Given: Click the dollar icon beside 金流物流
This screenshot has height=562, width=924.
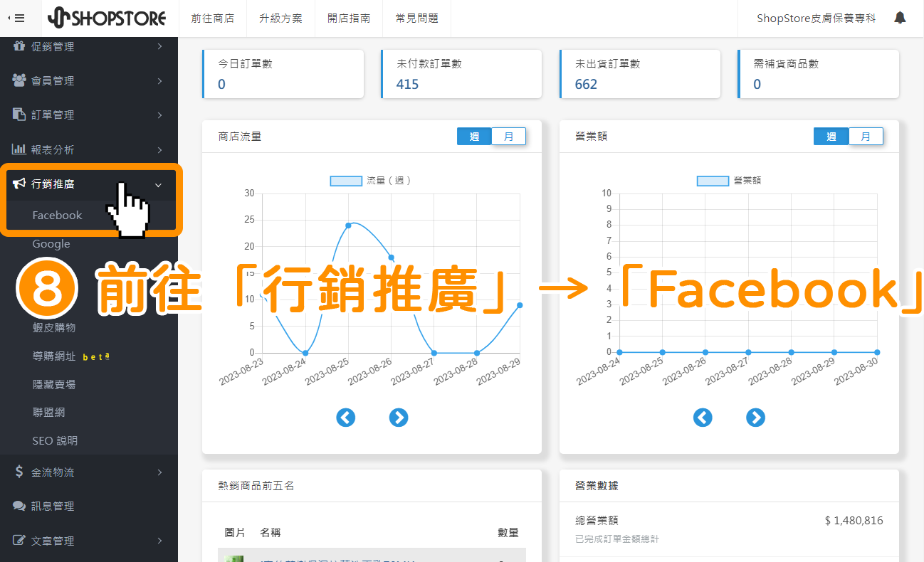Looking at the screenshot, I should [19, 472].
